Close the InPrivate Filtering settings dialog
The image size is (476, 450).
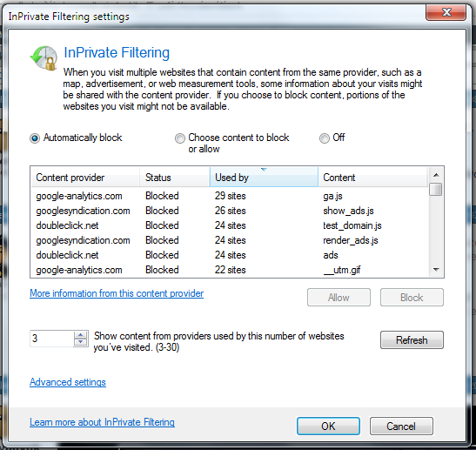(446, 12)
